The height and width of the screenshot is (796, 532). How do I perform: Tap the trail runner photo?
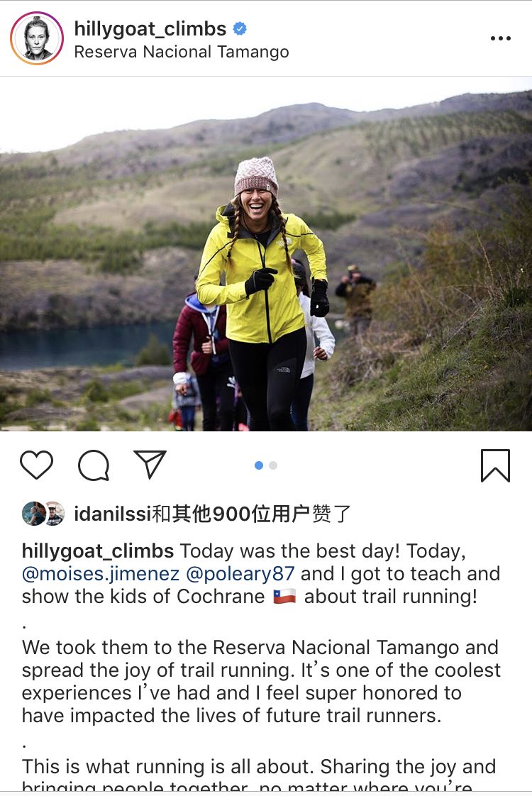pos(266,254)
